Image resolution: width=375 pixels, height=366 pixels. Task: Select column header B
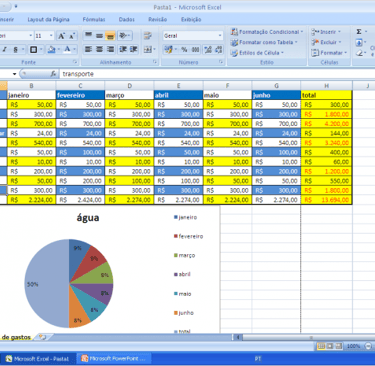pyautogui.click(x=32, y=86)
